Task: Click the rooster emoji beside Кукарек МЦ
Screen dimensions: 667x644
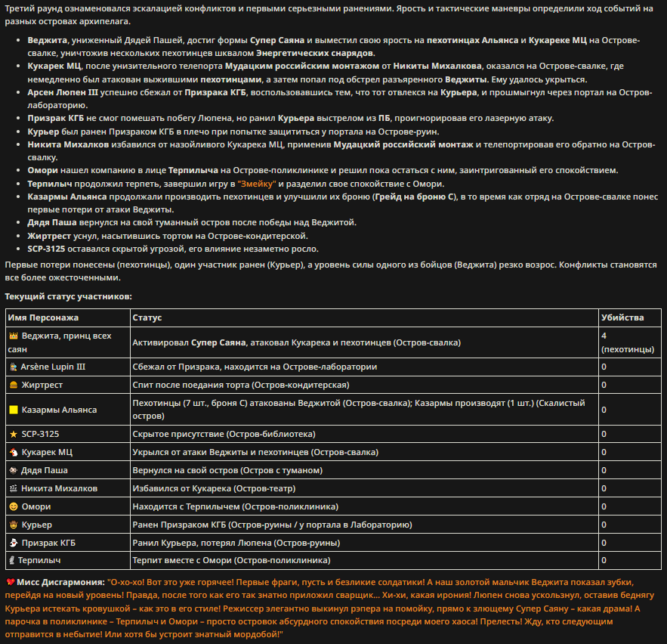Action: tap(14, 452)
